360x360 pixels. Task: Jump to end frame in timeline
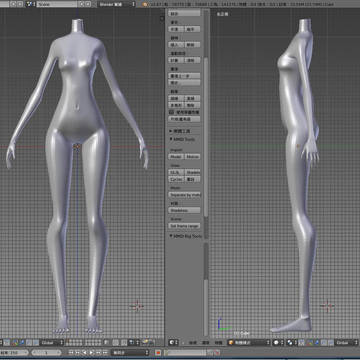pos(105,352)
